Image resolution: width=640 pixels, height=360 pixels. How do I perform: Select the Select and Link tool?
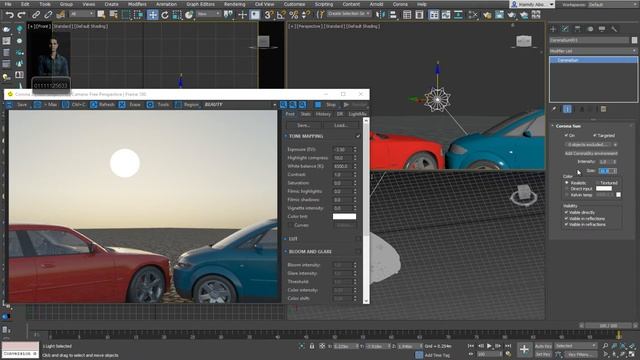(36, 15)
